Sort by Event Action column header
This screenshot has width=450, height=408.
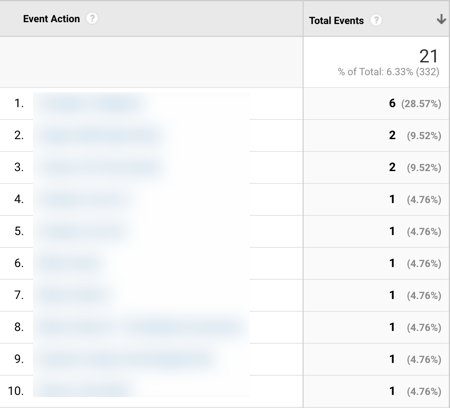click(x=51, y=19)
